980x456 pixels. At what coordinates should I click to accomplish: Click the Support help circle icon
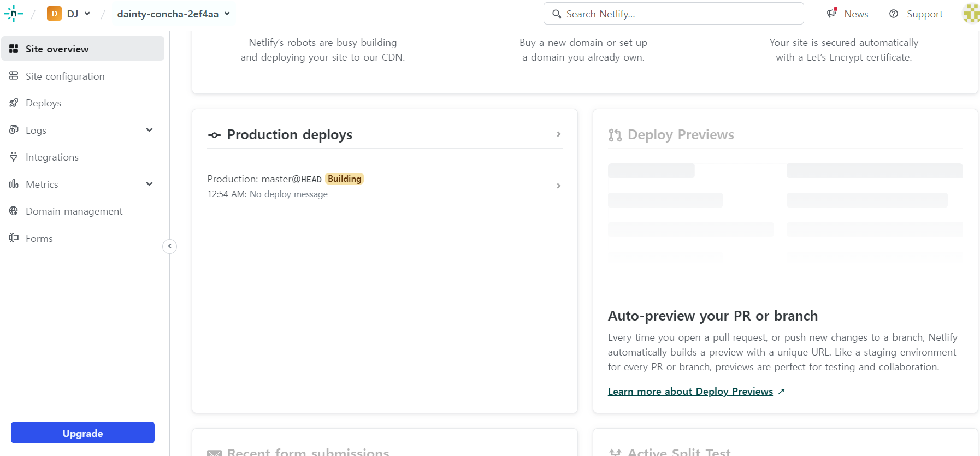pyautogui.click(x=894, y=14)
